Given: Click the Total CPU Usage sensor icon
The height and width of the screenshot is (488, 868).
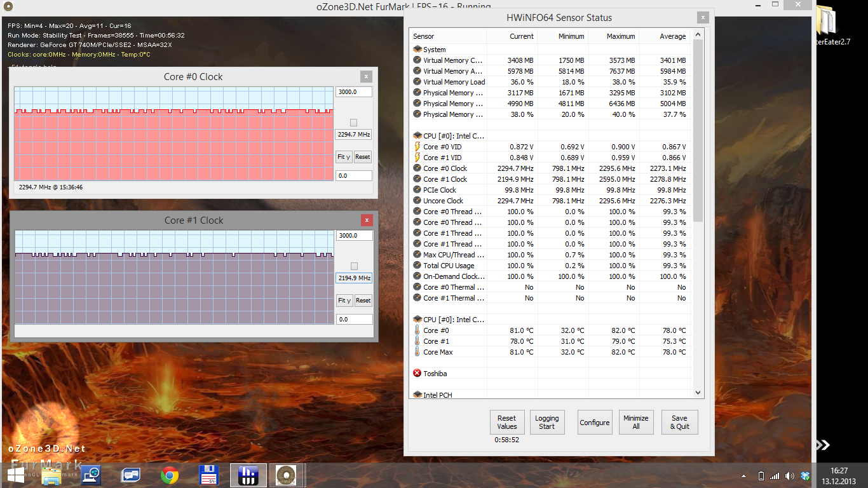Looking at the screenshot, I should coord(417,266).
